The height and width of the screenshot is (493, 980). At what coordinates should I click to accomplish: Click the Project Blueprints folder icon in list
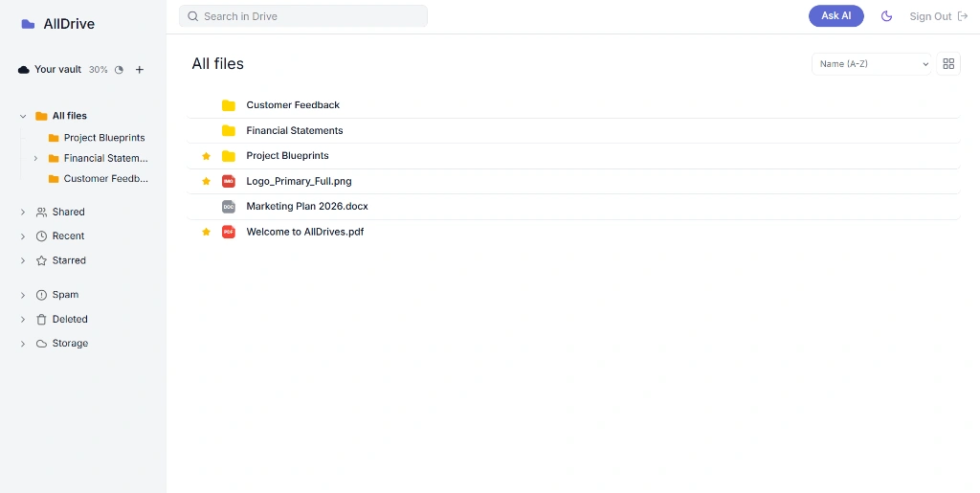point(229,156)
